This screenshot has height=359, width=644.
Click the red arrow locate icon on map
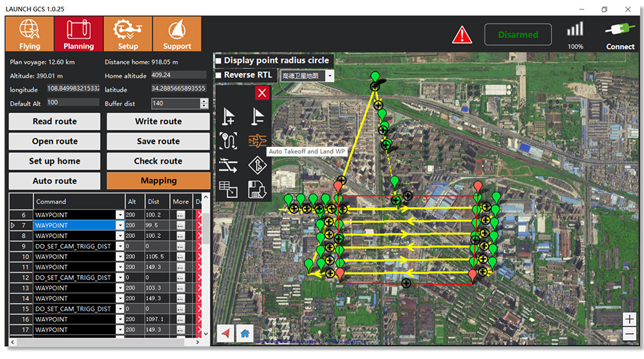pyautogui.click(x=226, y=333)
